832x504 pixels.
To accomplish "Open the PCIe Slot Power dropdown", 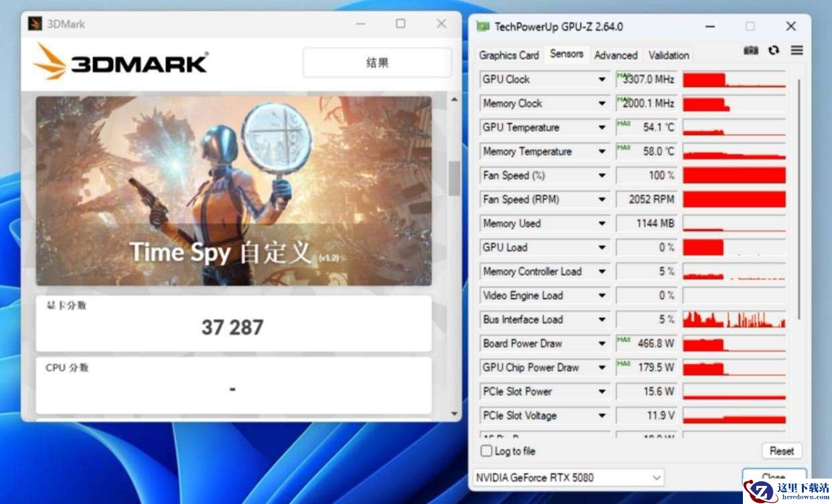I will (602, 392).
